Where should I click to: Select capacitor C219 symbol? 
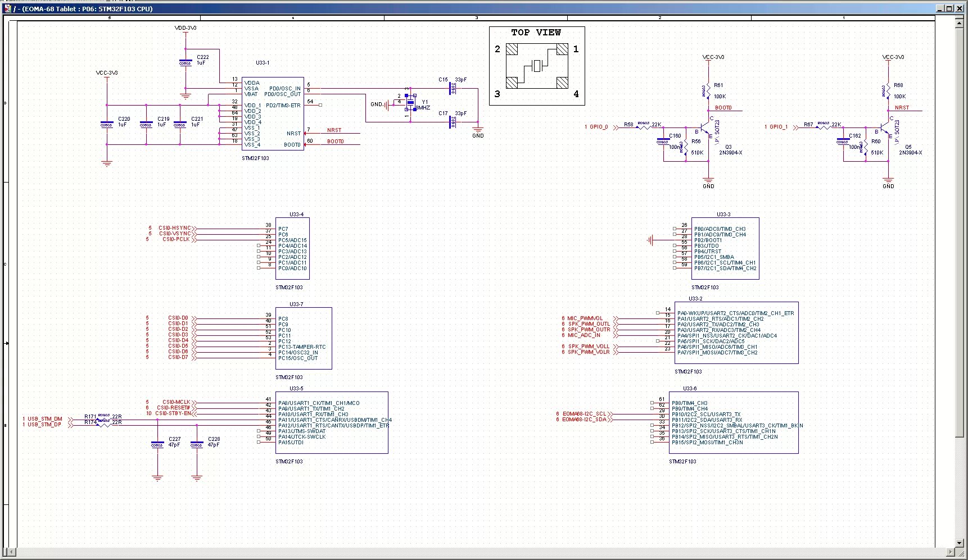[x=146, y=124]
